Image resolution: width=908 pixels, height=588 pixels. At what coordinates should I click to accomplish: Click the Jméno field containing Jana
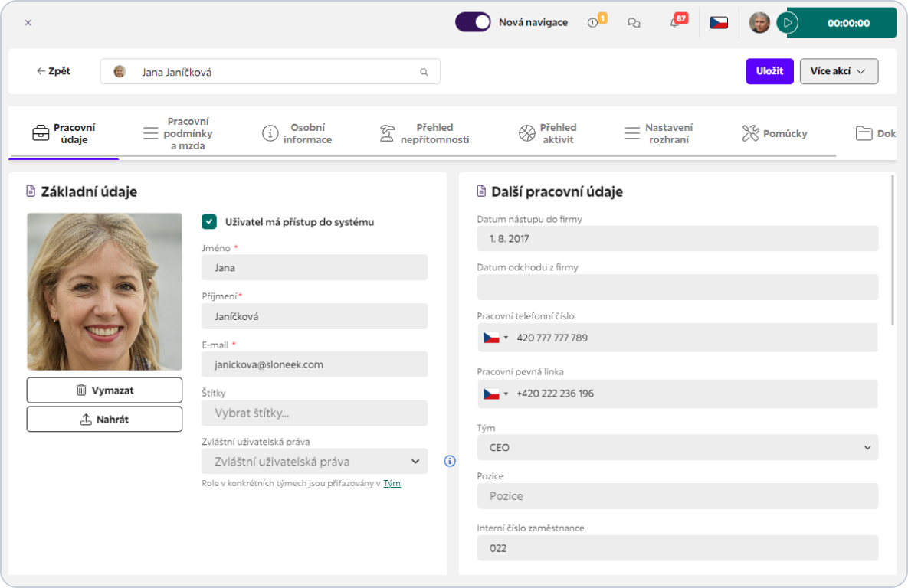[314, 267]
